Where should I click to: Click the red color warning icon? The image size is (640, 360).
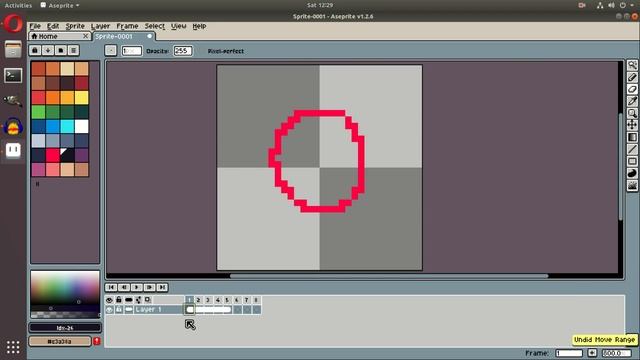point(97,341)
